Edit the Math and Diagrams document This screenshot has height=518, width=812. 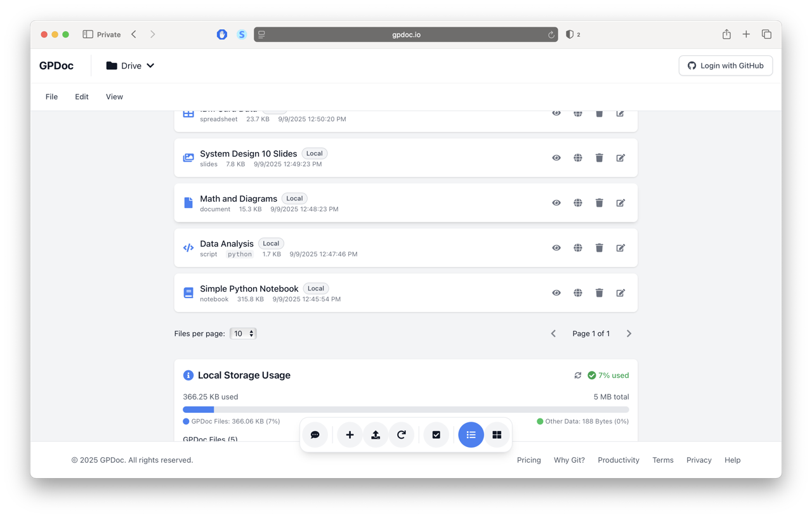pos(620,203)
